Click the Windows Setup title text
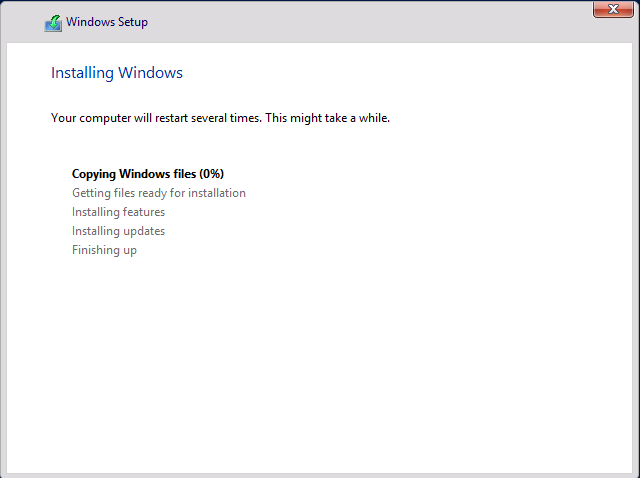 [108, 22]
